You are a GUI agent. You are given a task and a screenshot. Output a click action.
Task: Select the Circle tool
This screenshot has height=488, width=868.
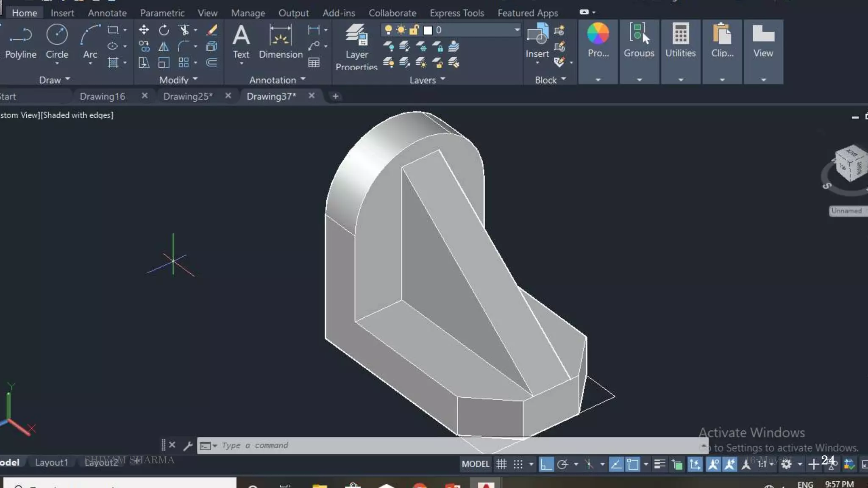57,42
